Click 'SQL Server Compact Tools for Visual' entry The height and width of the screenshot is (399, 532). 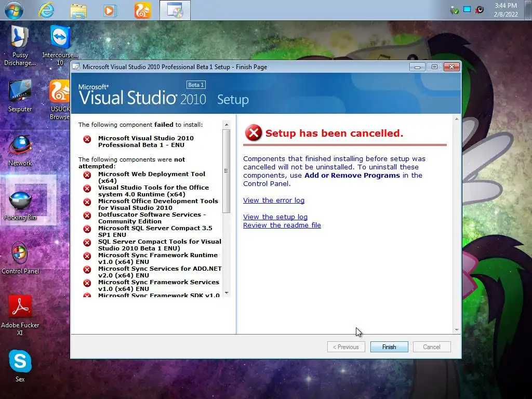click(159, 245)
